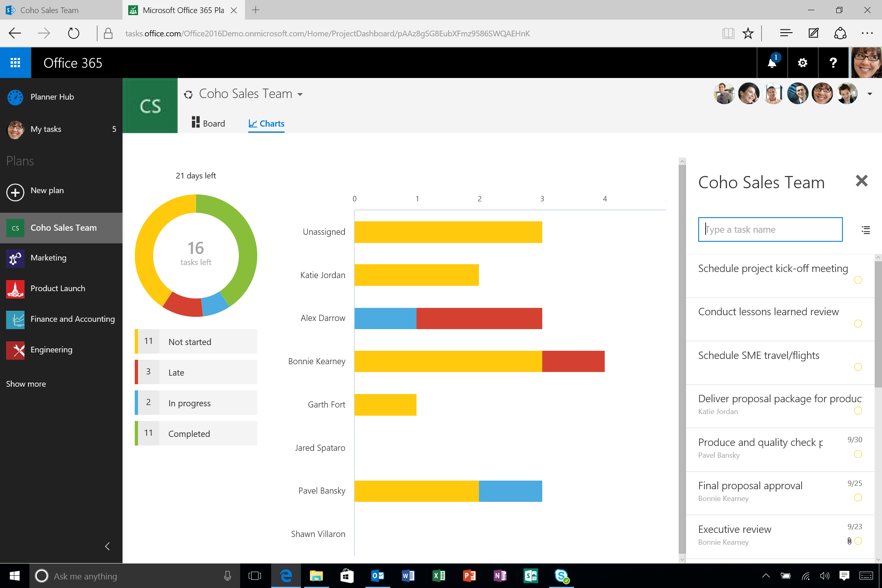Scroll down the task list panel
882x588 pixels.
[x=878, y=561]
